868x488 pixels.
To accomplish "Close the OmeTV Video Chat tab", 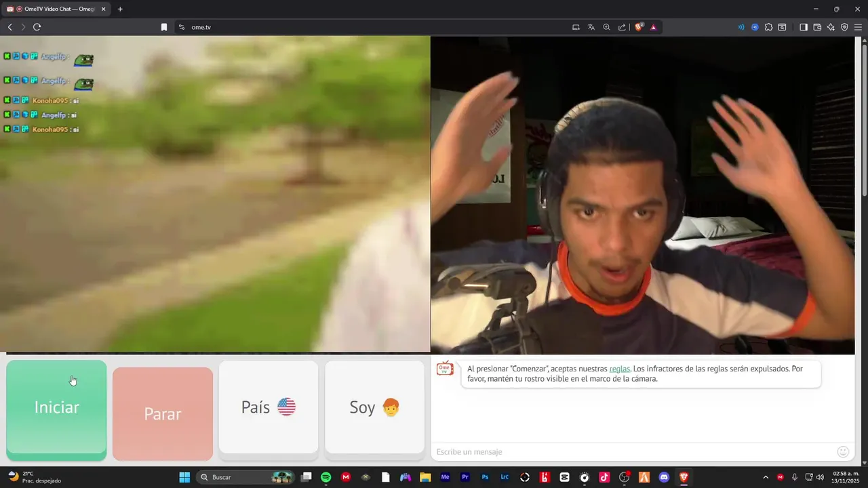I will (104, 9).
